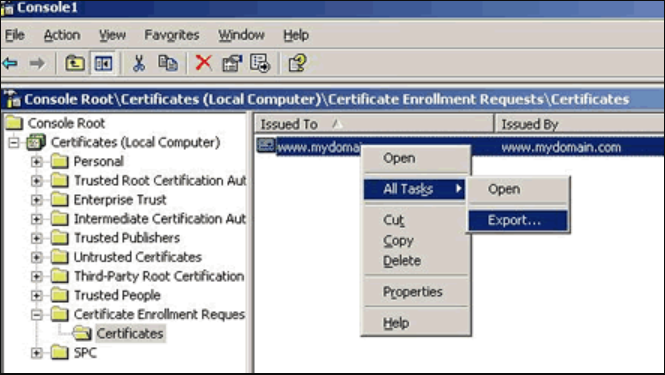Open the Favorites menu
Viewport: 665px width, 375px height.
(x=172, y=35)
